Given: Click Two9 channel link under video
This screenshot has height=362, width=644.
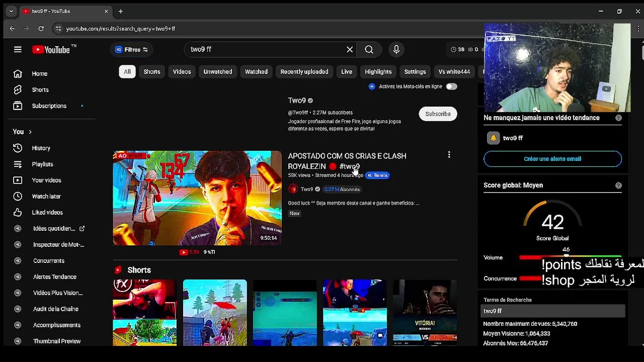Looking at the screenshot, I should click(x=307, y=190).
